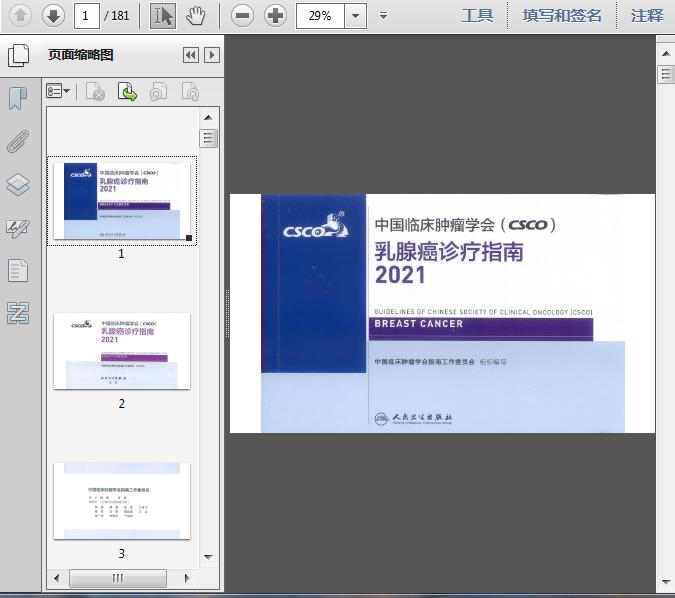
Task: Click the rotate pages clockwise icon
Action: coord(190,92)
